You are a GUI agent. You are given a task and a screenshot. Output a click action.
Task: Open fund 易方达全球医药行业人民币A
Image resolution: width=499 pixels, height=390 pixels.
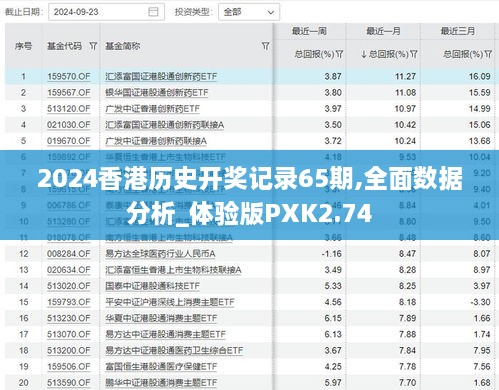160,254
